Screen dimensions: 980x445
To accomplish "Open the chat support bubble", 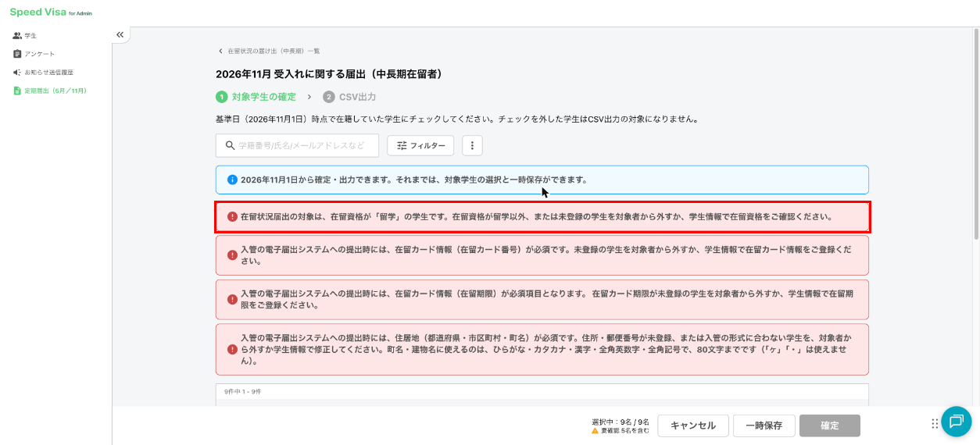I will [956, 422].
